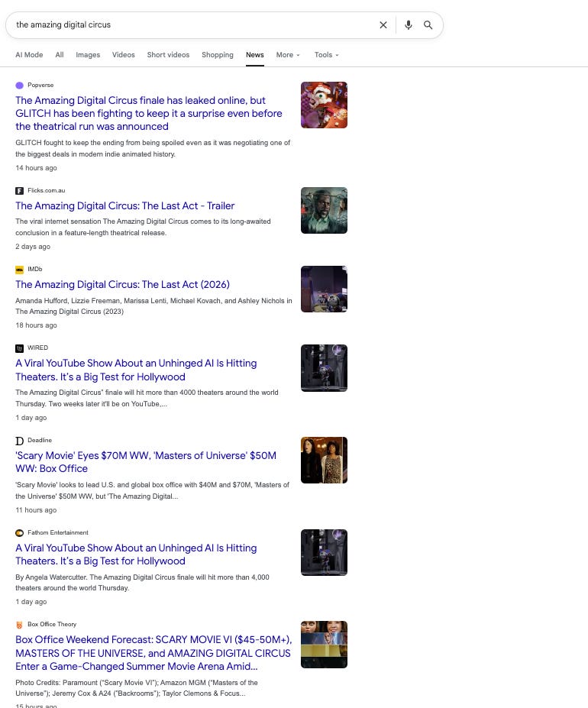
Task: Click the Deadline article thumbnail
Action: pyautogui.click(x=325, y=460)
